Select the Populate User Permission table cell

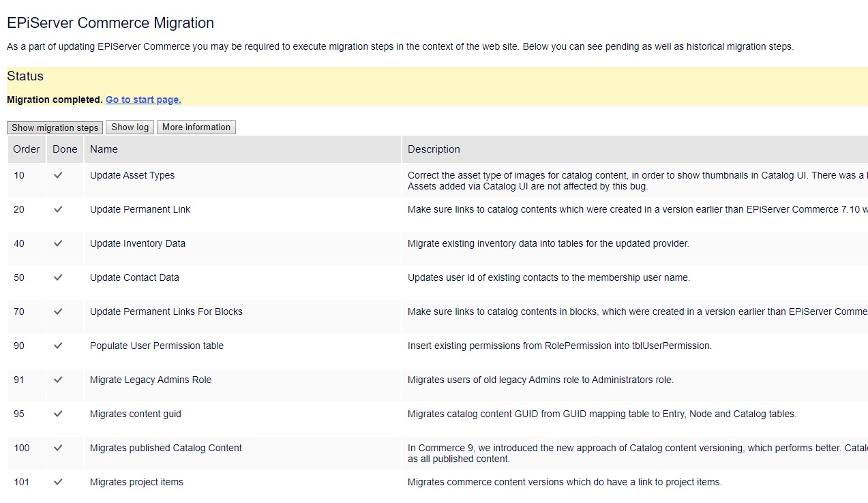click(243, 351)
